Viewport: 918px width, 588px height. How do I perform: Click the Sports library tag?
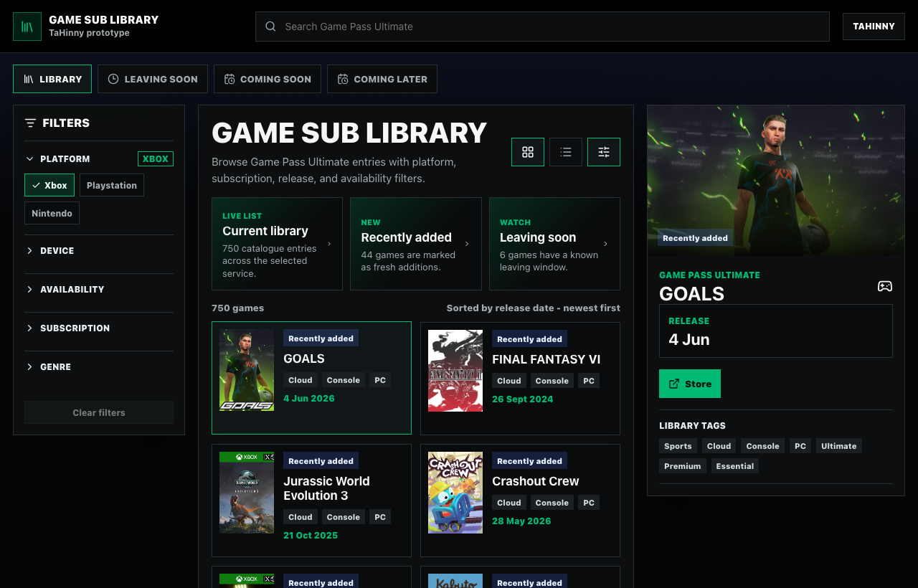(678, 446)
